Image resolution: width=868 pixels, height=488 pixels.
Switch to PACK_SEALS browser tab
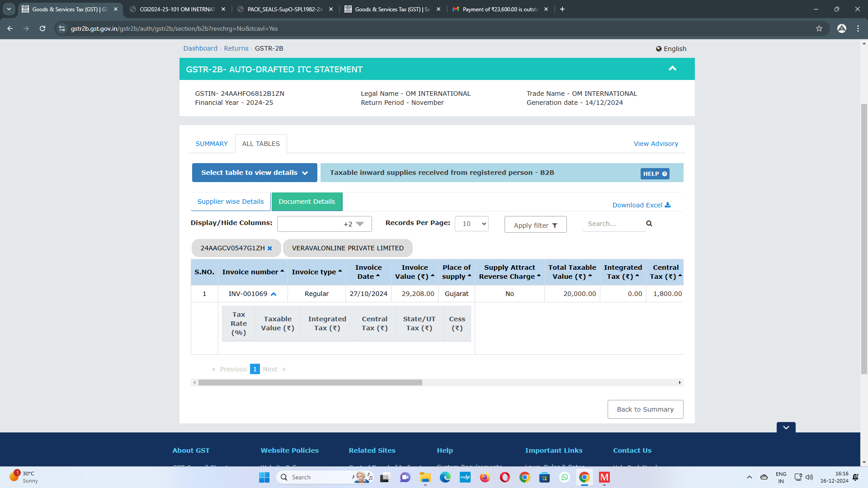(x=285, y=9)
